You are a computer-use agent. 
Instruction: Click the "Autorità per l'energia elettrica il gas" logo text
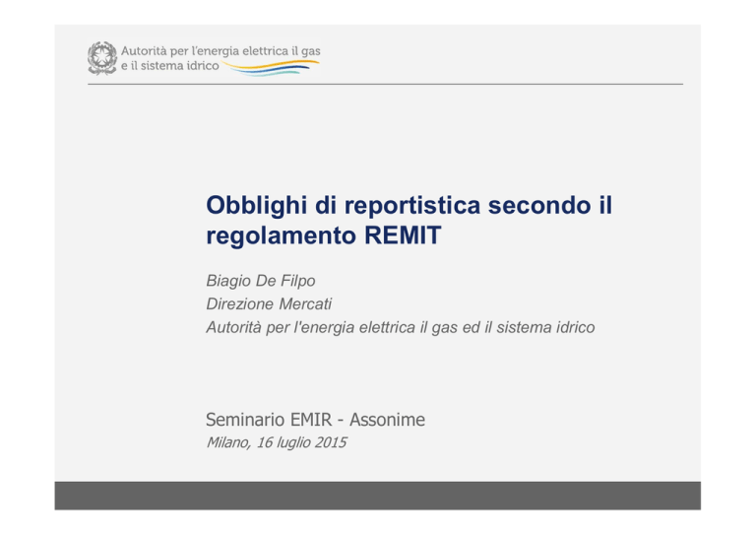220,51
